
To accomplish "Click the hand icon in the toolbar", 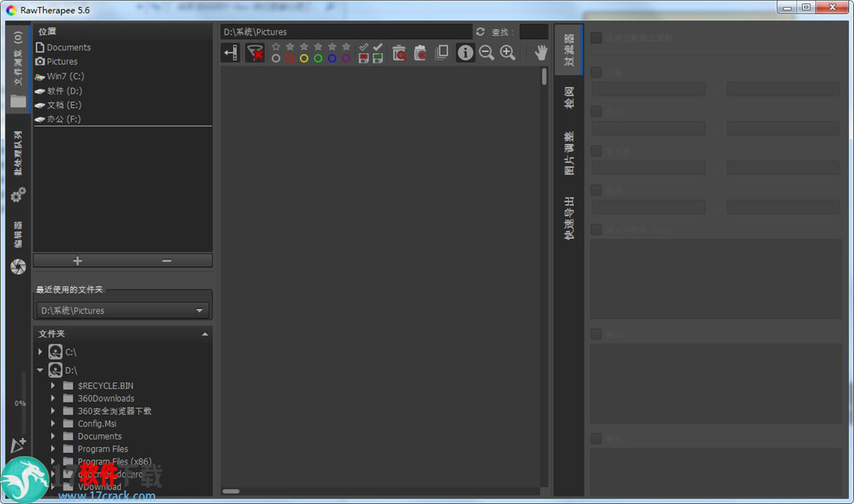I will 541,53.
